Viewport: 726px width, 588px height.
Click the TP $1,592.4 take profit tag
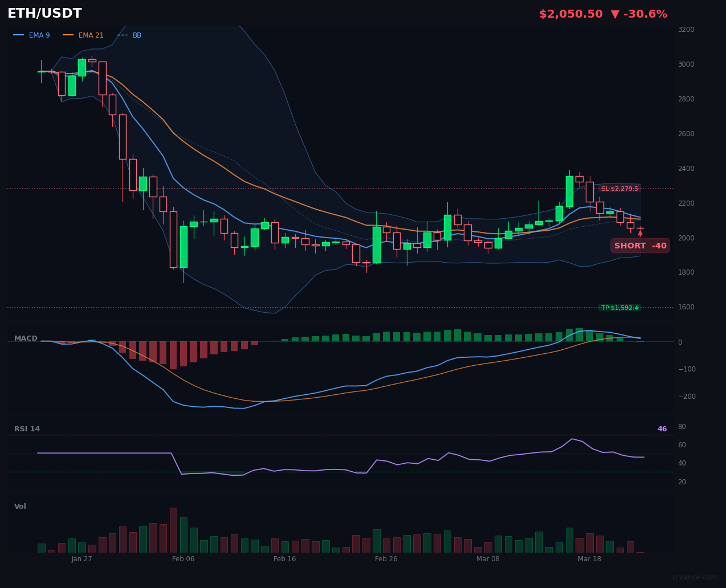tap(619, 308)
